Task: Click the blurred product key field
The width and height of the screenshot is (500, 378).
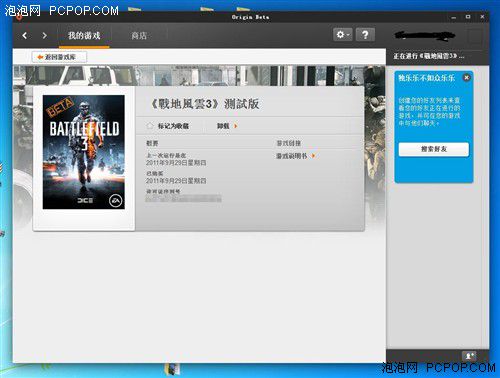Action: (x=183, y=199)
